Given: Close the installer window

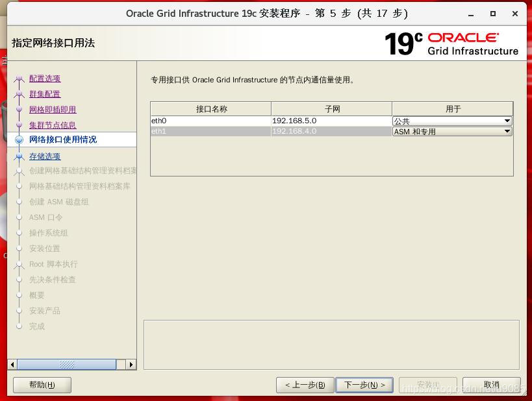Looking at the screenshot, I should tap(515, 14).
